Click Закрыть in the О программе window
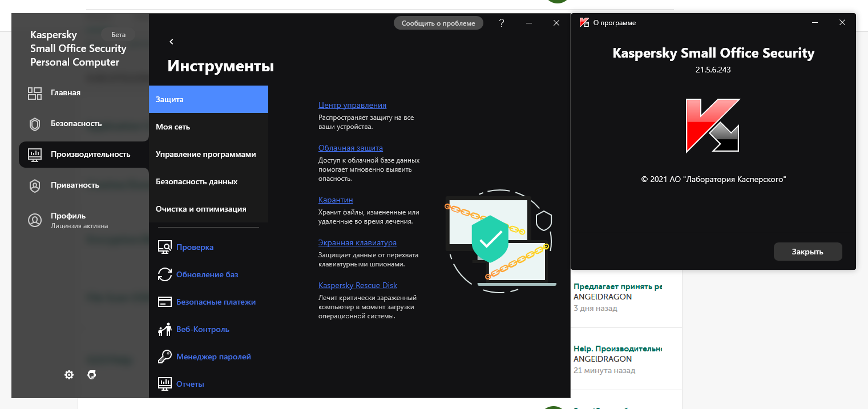This screenshot has height=409, width=868. [x=808, y=252]
